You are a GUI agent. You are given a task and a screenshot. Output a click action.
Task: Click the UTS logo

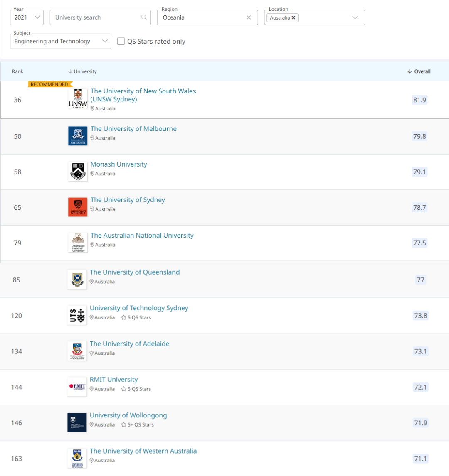tap(77, 315)
